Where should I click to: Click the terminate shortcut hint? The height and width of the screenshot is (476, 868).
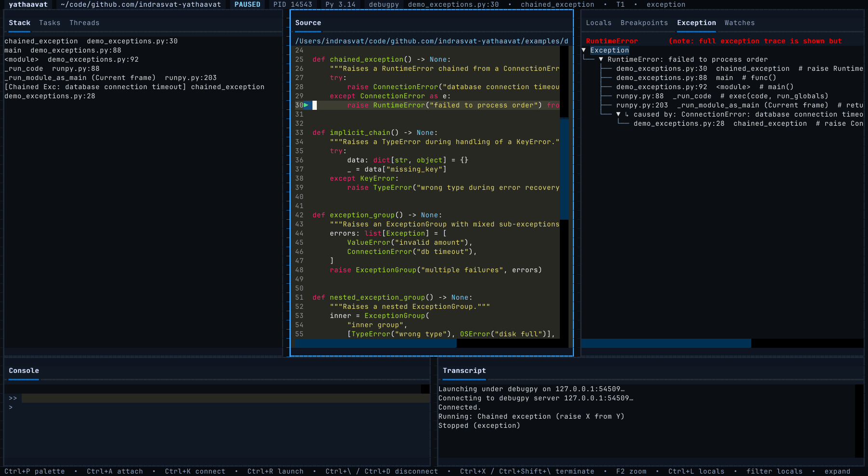[527, 471]
